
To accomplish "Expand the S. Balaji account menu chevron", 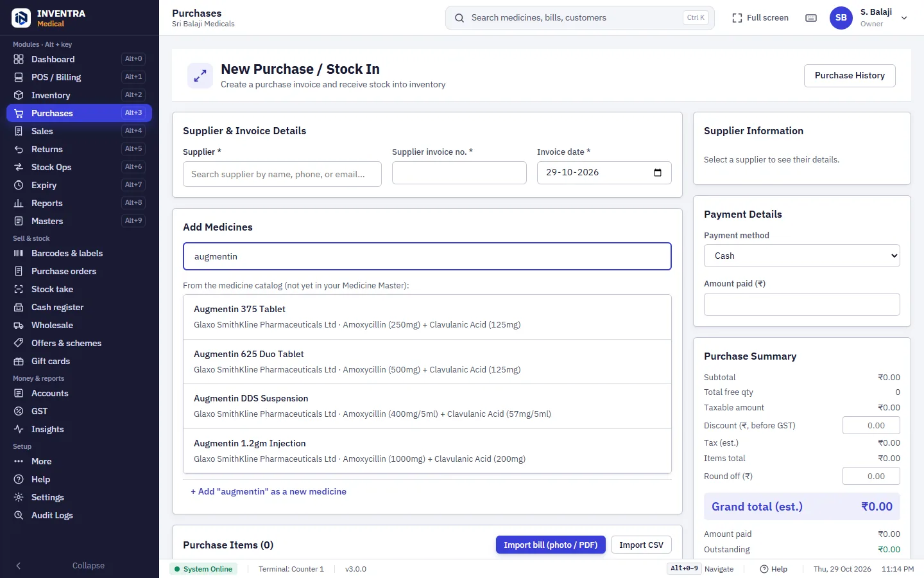I will (904, 18).
